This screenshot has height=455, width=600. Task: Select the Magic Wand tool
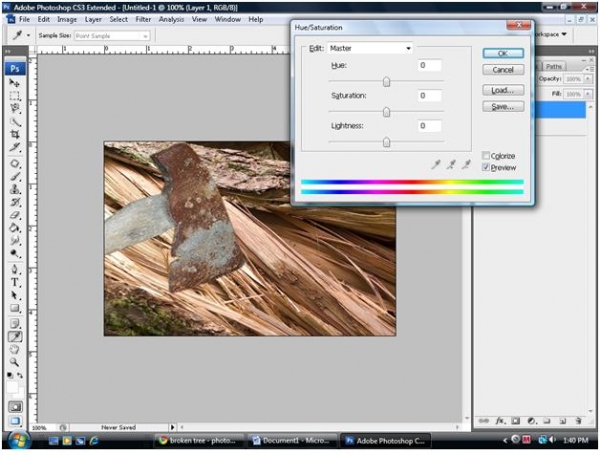tap(15, 122)
